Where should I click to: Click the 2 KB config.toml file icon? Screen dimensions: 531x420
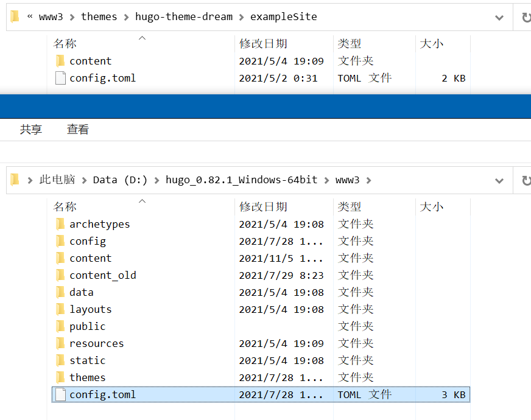[x=60, y=78]
